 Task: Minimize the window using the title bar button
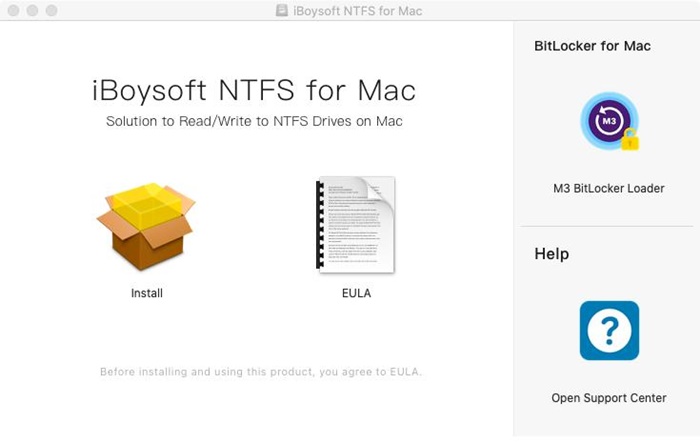tap(32, 10)
